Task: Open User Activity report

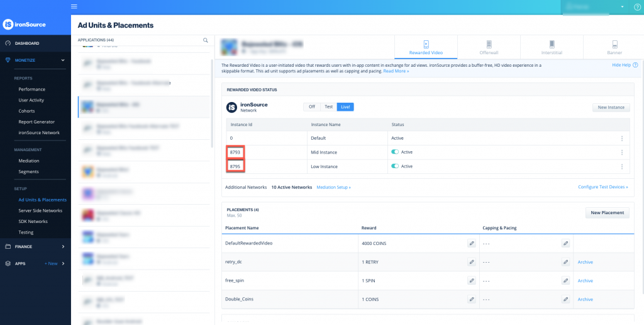Action: 31,100
